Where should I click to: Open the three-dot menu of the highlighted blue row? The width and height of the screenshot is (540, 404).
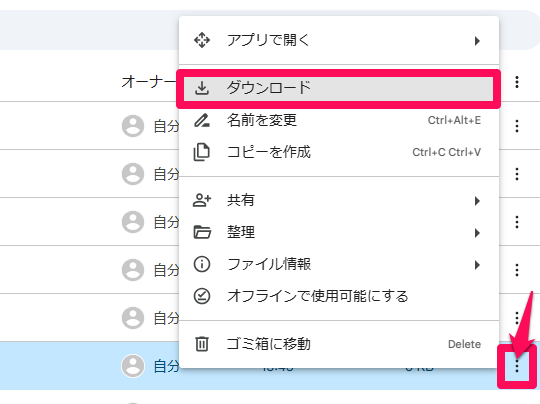[x=517, y=366]
